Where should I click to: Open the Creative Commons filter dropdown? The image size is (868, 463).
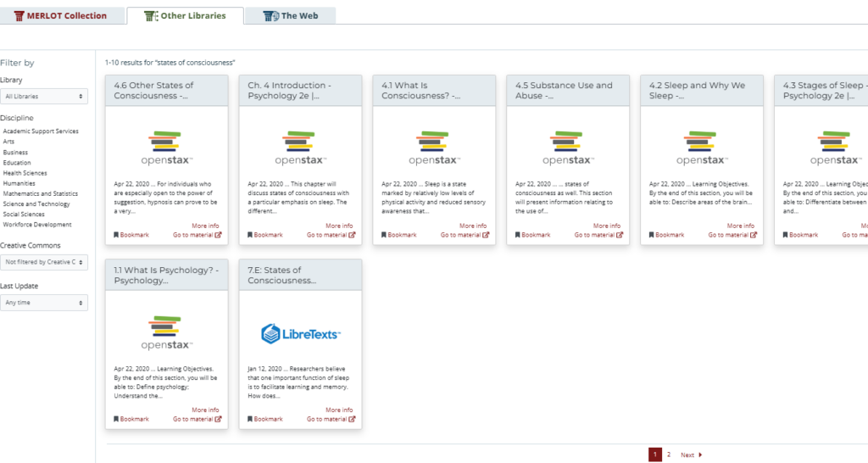[44, 262]
